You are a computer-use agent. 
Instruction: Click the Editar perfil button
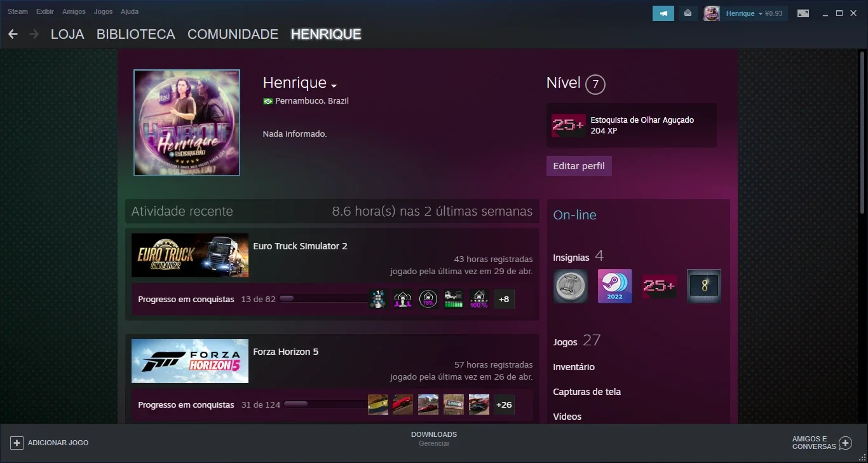(579, 166)
